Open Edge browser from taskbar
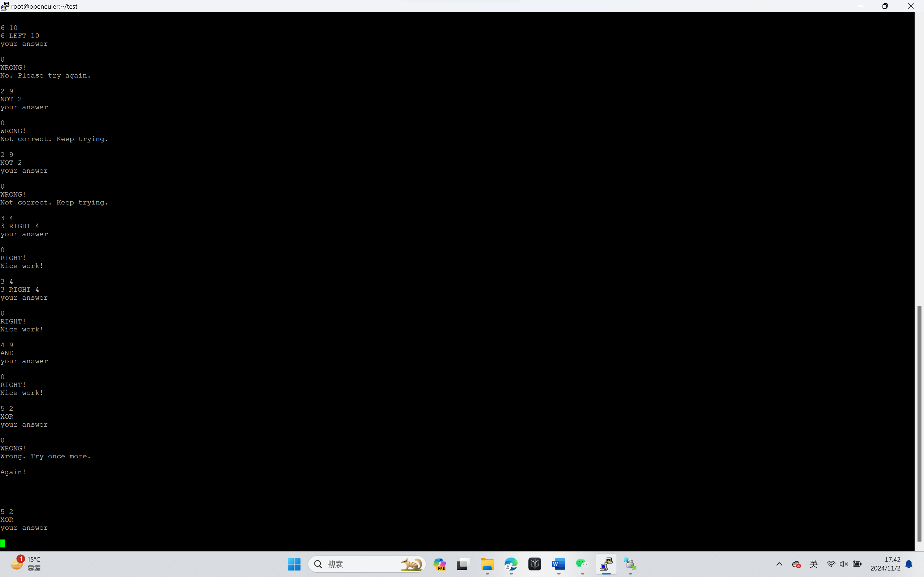Image resolution: width=924 pixels, height=577 pixels. click(x=511, y=564)
